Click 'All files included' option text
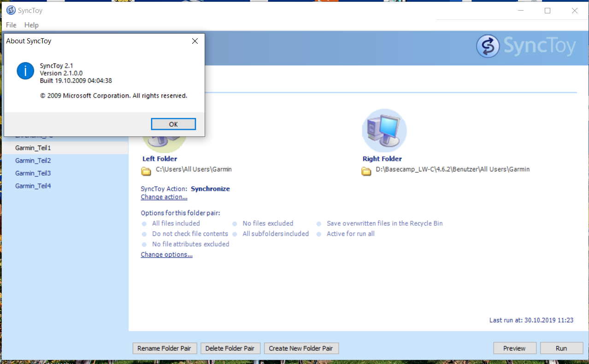 click(176, 223)
